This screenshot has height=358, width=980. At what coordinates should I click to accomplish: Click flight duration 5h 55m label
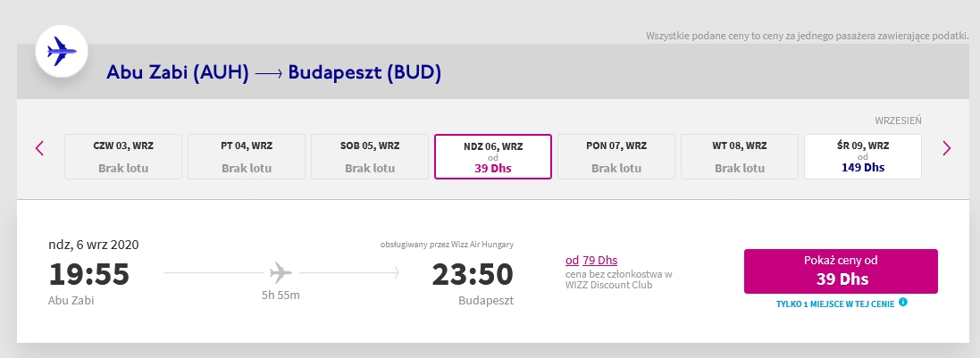tap(281, 295)
